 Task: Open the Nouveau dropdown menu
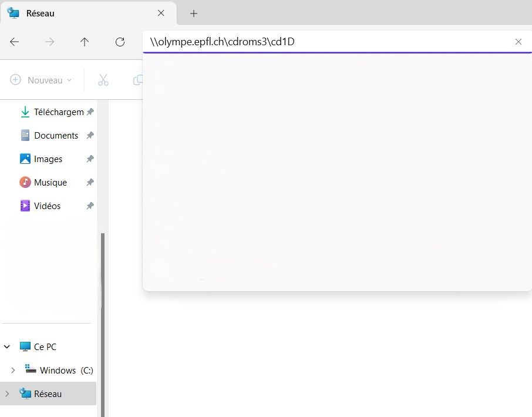[x=41, y=80]
